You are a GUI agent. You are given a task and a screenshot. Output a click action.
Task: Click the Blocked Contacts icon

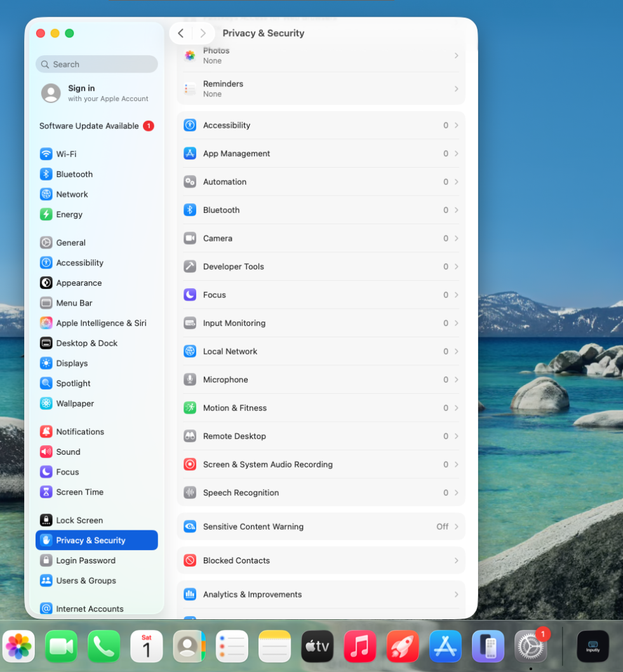tap(190, 561)
